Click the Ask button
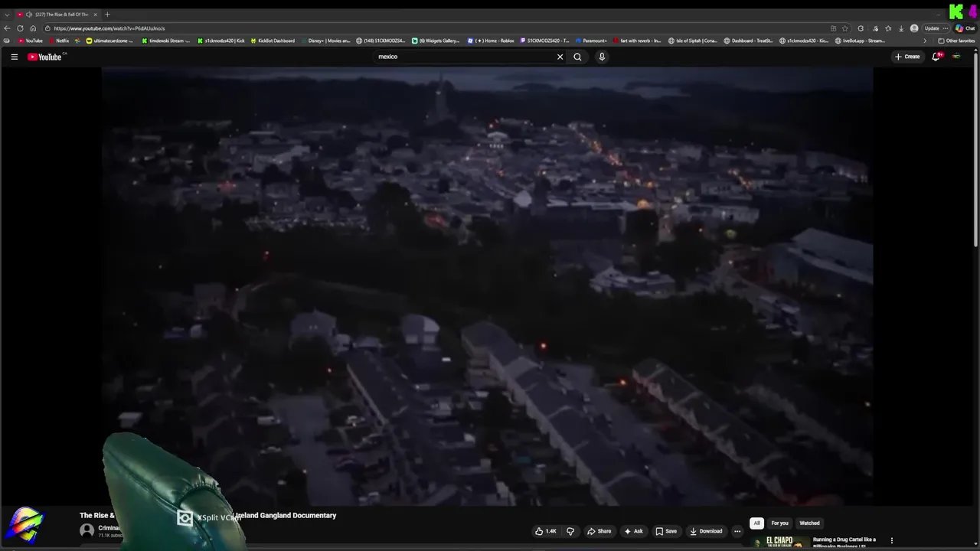This screenshot has height=551, width=980. pos(633,531)
